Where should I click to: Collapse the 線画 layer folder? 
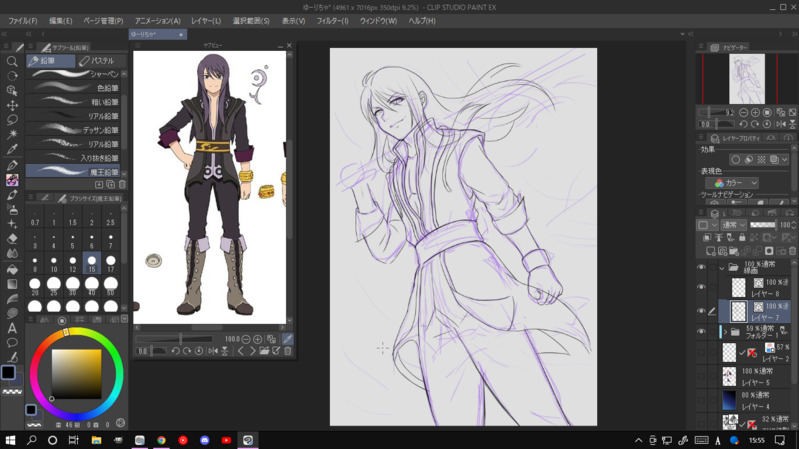click(721, 268)
